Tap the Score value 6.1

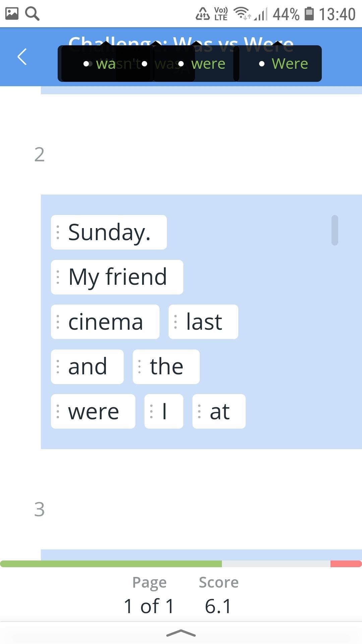(x=218, y=606)
